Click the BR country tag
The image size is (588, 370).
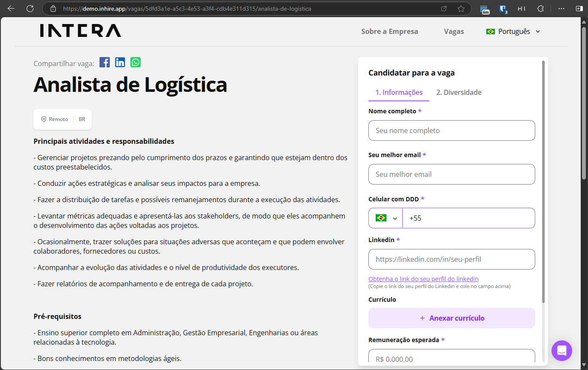point(82,119)
